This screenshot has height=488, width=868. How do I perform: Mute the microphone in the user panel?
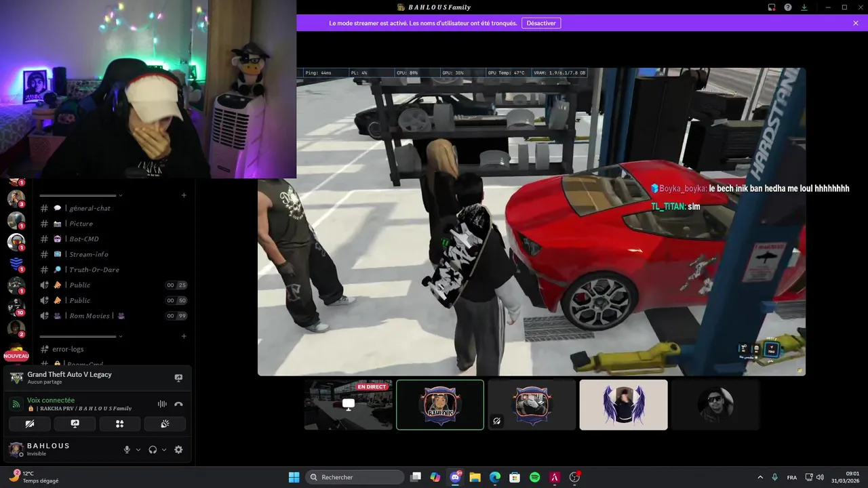127,449
